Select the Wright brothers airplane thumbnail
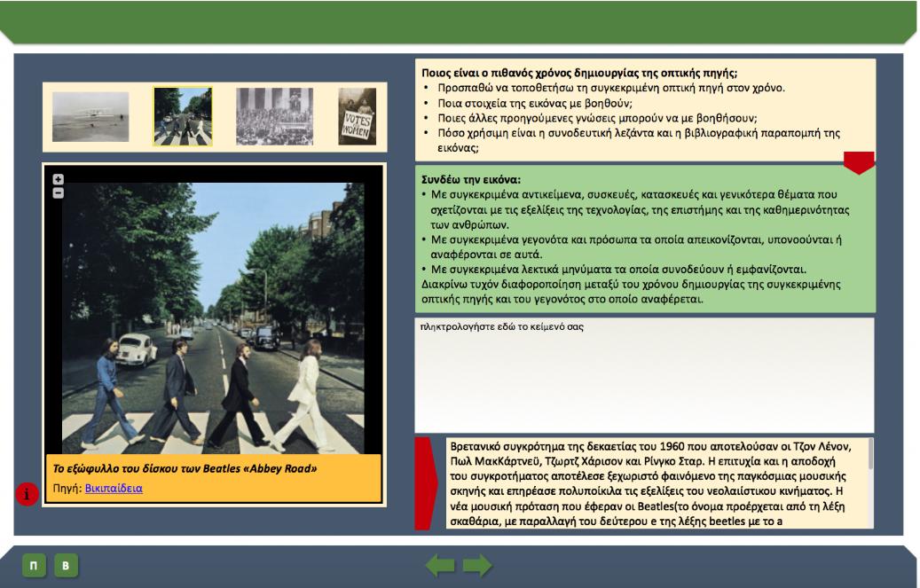 tap(90, 117)
